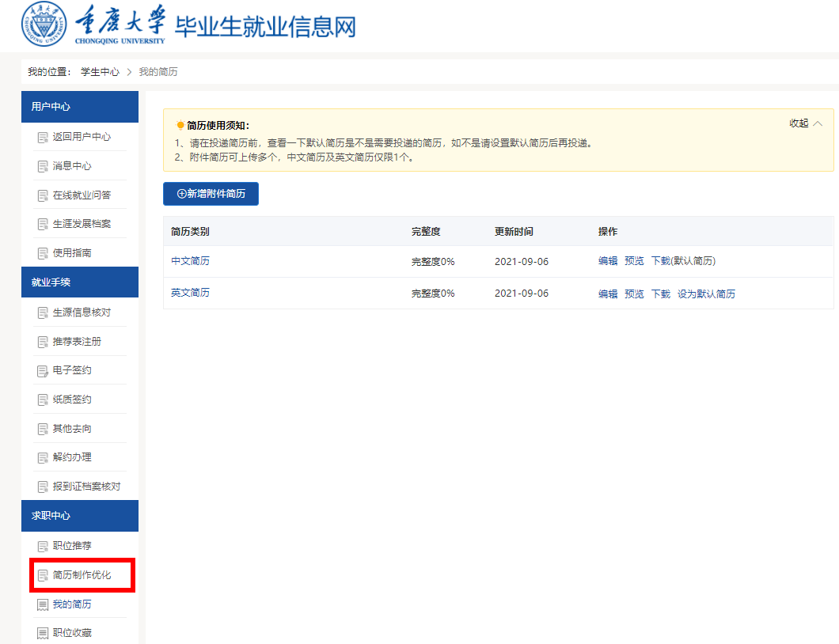
Task: Collapse the notice with 收起 arrow
Action: tap(806, 123)
